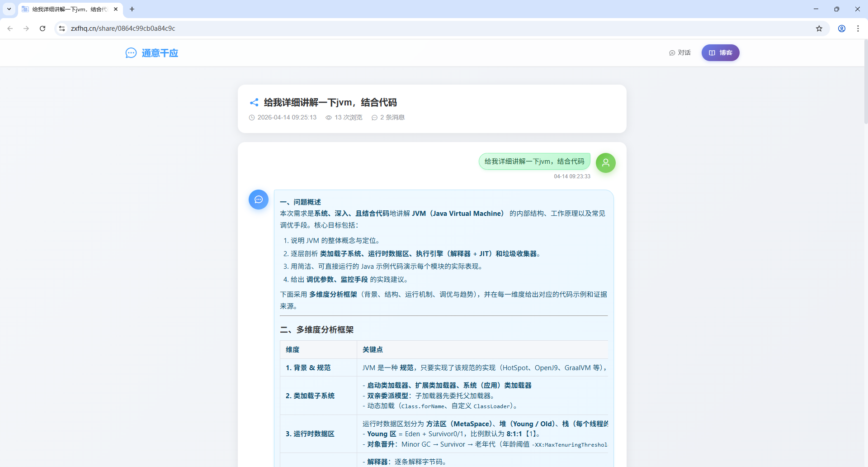Minimize the browser window

pos(816,9)
